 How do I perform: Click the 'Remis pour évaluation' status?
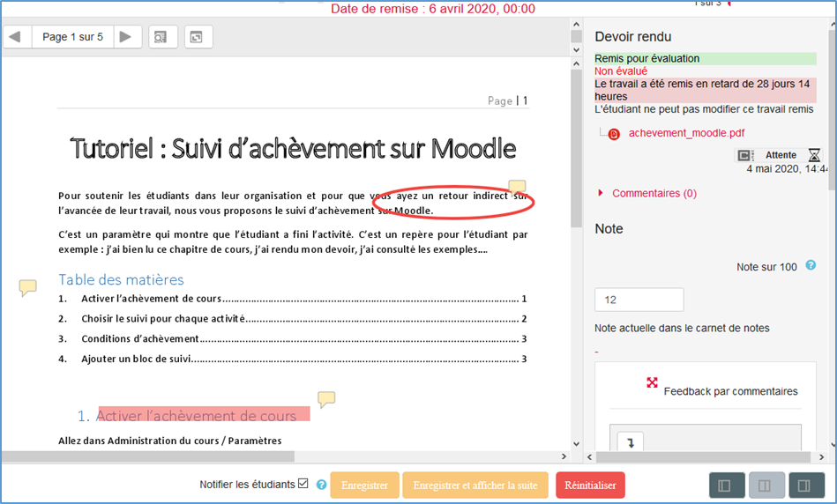(706, 59)
